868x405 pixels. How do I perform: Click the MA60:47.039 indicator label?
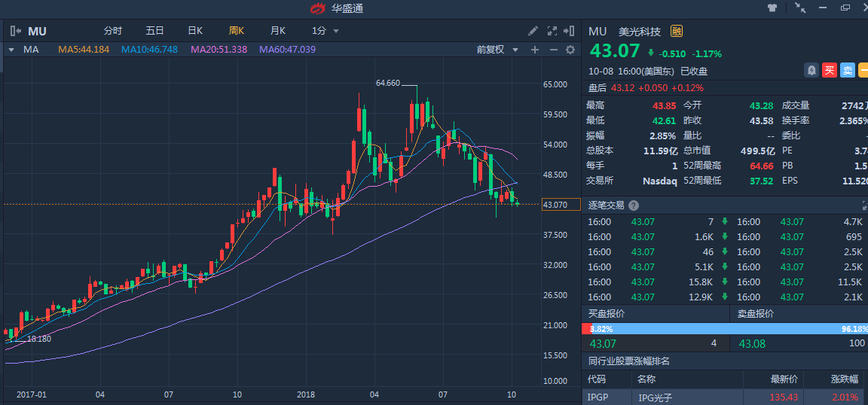287,50
